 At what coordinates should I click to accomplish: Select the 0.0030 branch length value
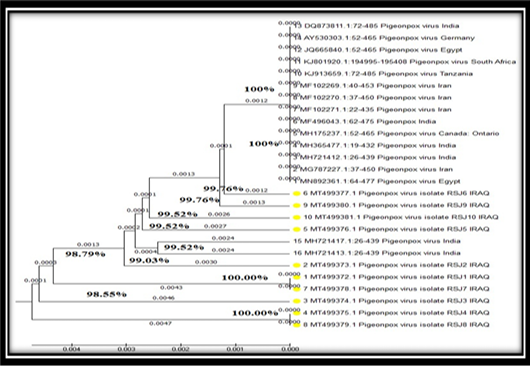[206, 262]
